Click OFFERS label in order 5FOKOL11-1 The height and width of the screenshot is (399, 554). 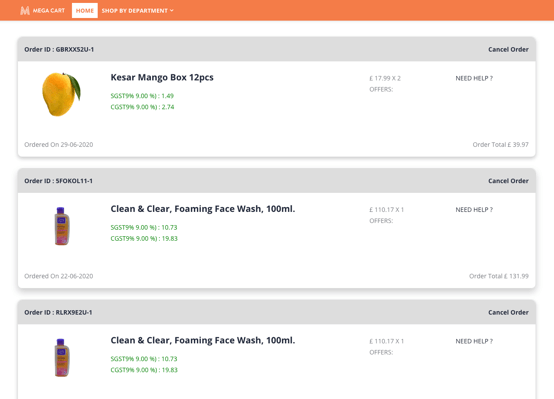(x=381, y=221)
